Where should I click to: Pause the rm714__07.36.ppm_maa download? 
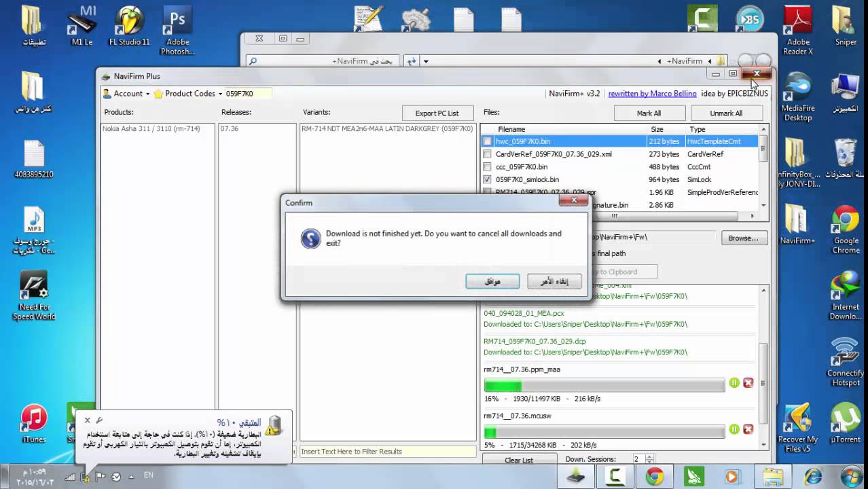coord(734,383)
